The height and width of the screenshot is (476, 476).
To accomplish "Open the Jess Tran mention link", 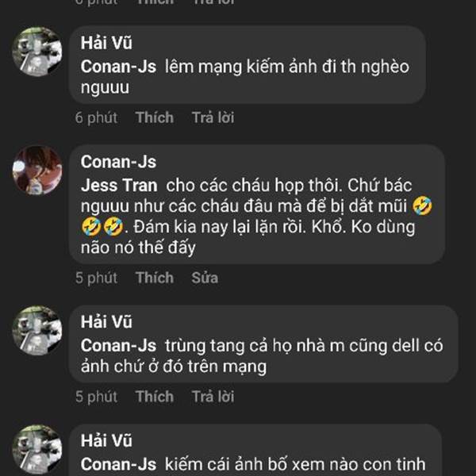I will tap(118, 184).
